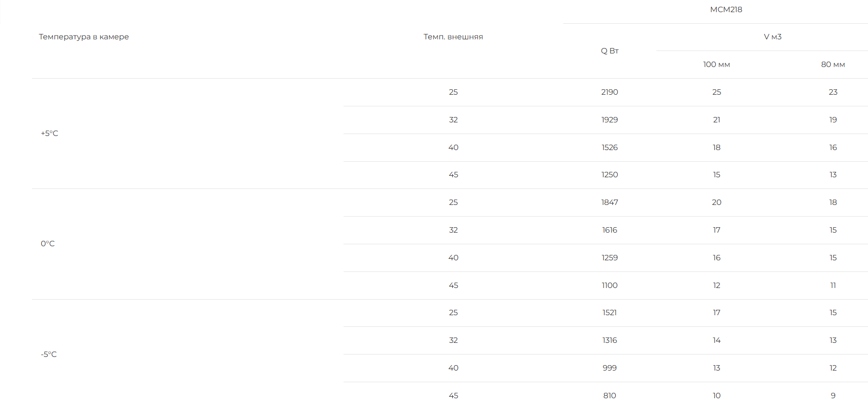This screenshot has height=406, width=868.
Task: Select the 1259 value cell
Action: [609, 258]
